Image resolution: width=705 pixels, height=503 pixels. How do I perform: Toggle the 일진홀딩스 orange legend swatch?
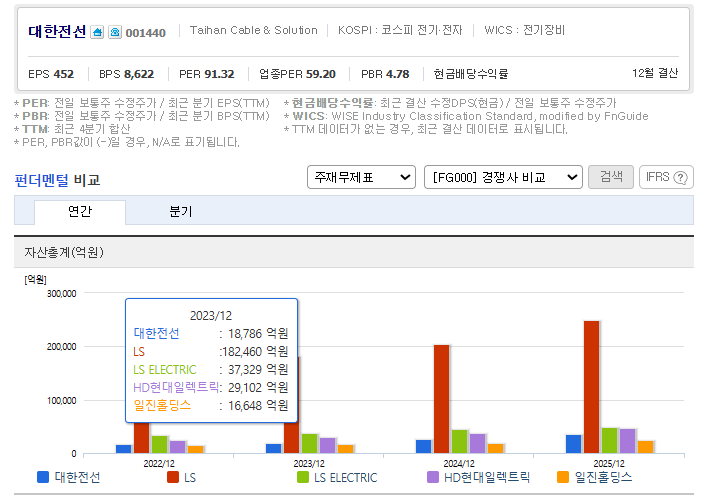click(562, 477)
